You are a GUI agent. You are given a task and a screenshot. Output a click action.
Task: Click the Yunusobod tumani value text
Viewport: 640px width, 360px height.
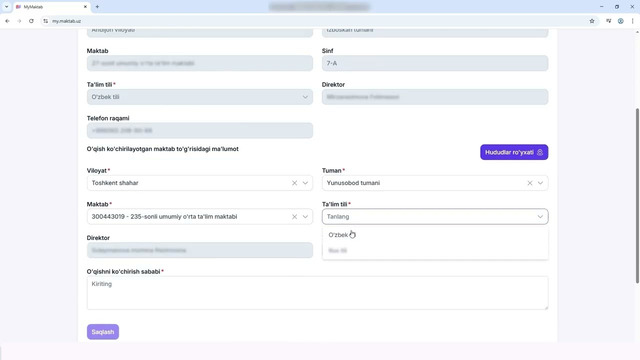[353, 183]
